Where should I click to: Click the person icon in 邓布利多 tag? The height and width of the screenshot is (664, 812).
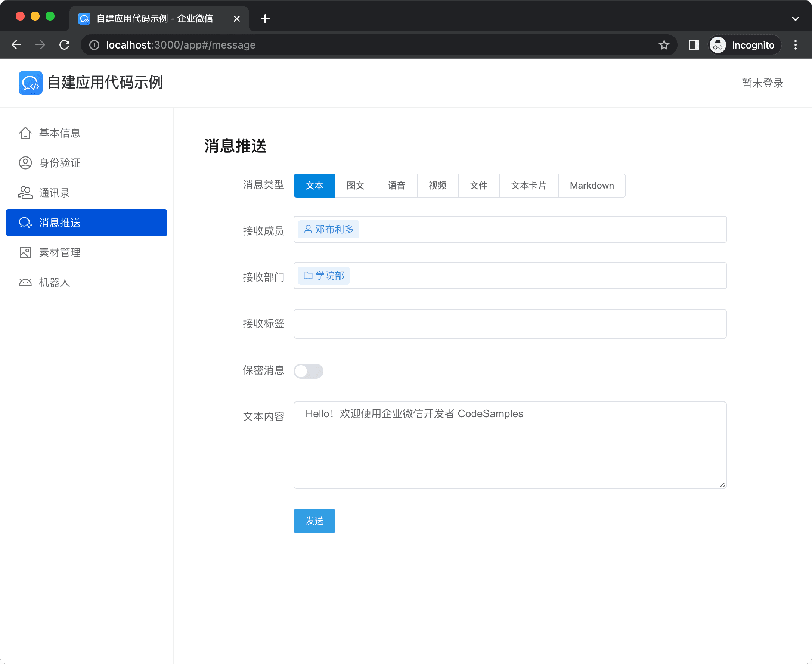click(x=308, y=229)
